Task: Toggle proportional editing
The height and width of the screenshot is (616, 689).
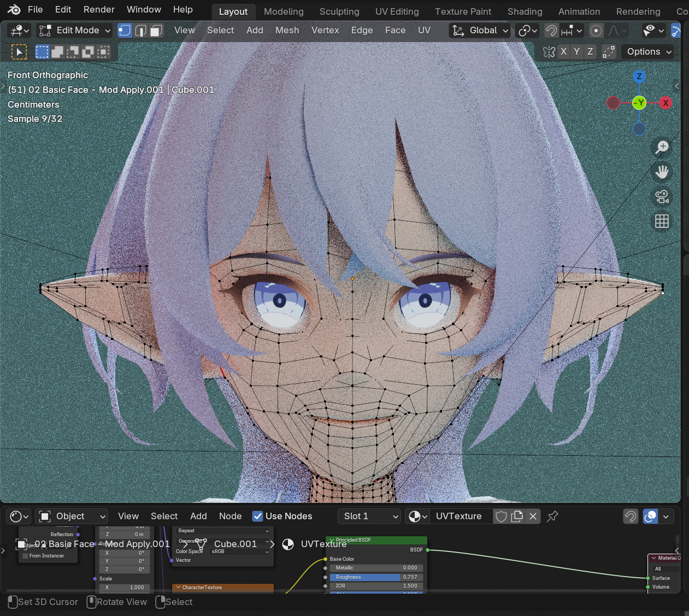Action: pos(597,31)
